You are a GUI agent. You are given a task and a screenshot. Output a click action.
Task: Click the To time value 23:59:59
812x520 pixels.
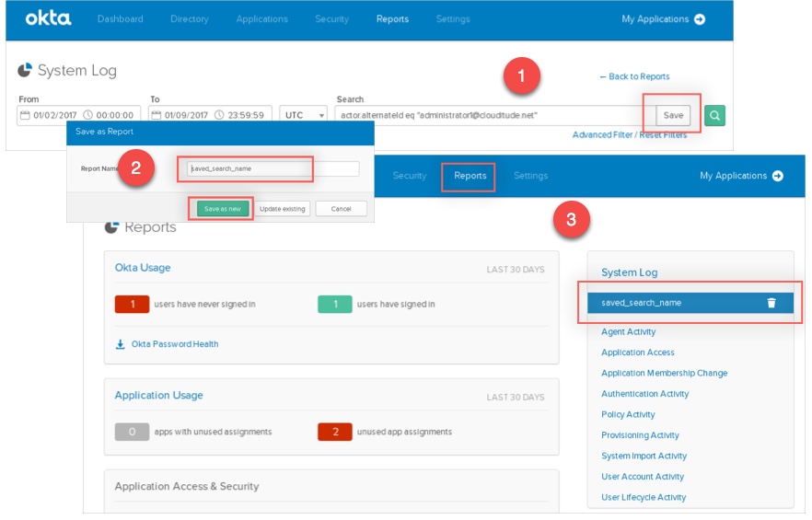246,115
